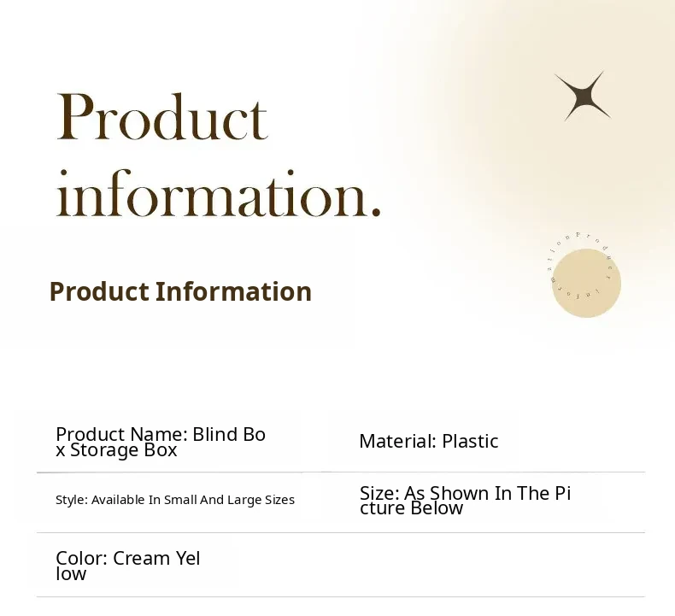Click the divider line below the Material row
The image size is (675, 616).
pyautogui.click(x=487, y=472)
